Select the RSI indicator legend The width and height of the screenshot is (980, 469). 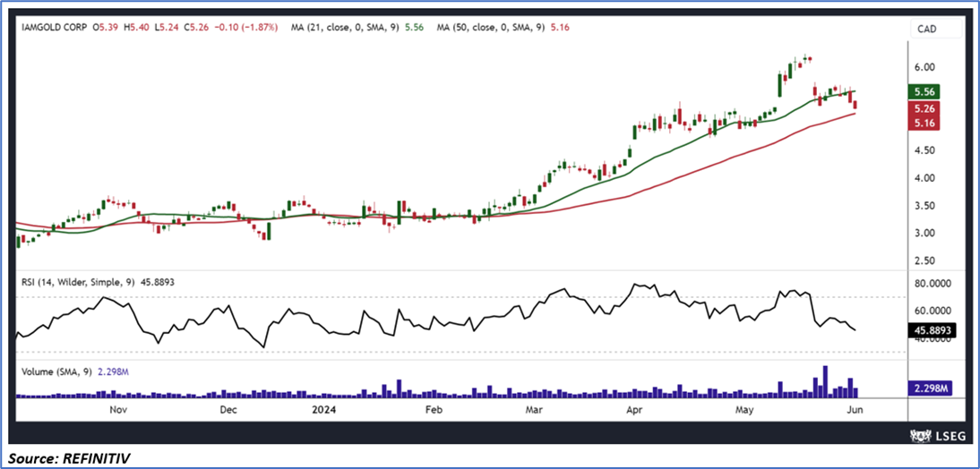[98, 283]
